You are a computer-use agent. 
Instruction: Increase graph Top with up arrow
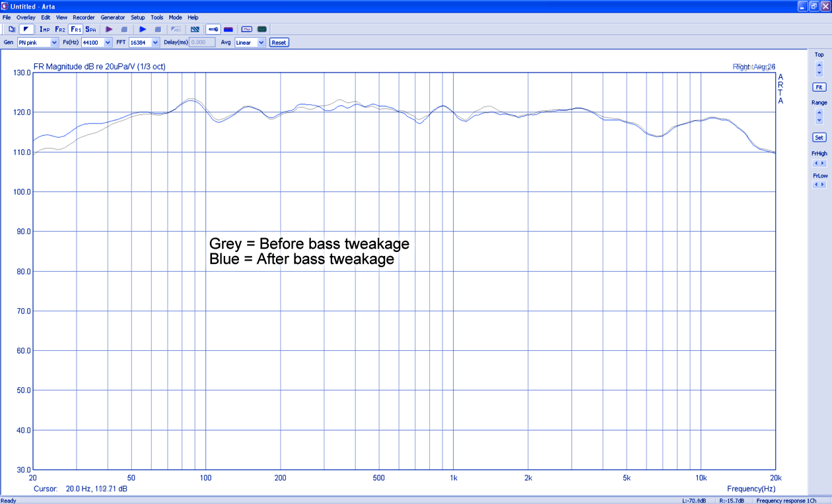coord(819,65)
